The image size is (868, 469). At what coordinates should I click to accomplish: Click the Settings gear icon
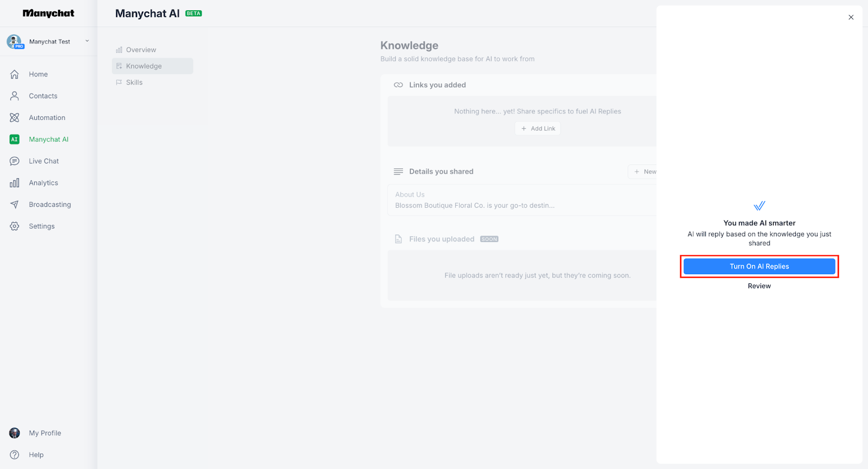pos(15,226)
